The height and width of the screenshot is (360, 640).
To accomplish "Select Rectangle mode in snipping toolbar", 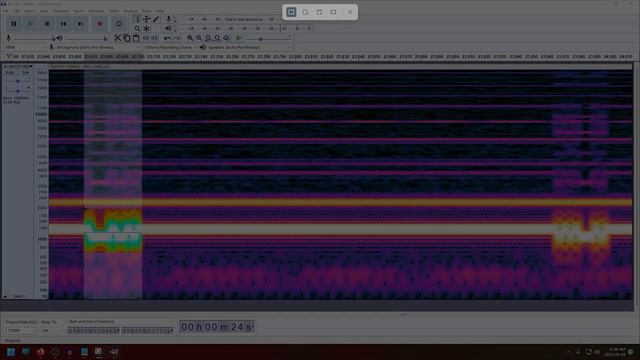I will [x=291, y=12].
